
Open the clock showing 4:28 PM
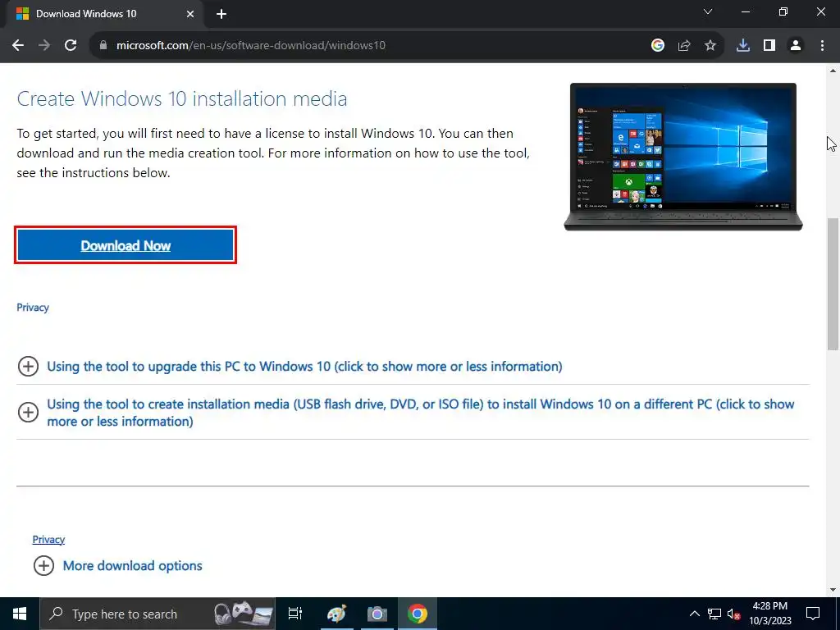coord(769,614)
